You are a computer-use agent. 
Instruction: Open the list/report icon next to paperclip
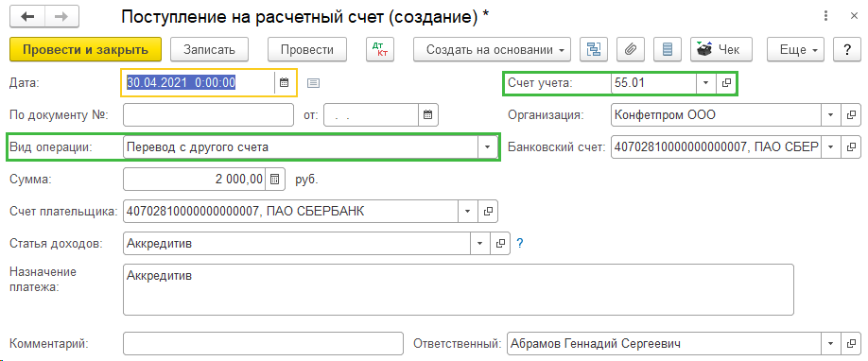click(667, 49)
